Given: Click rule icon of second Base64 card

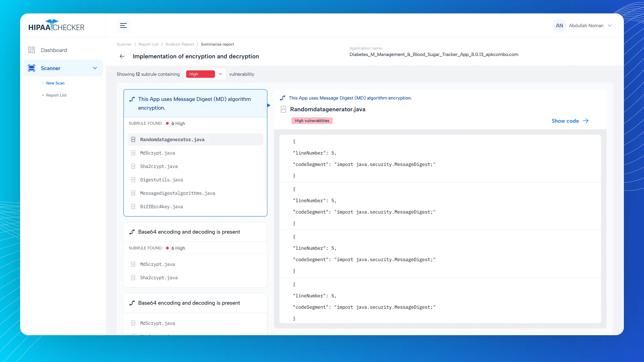Looking at the screenshot, I should (x=132, y=303).
